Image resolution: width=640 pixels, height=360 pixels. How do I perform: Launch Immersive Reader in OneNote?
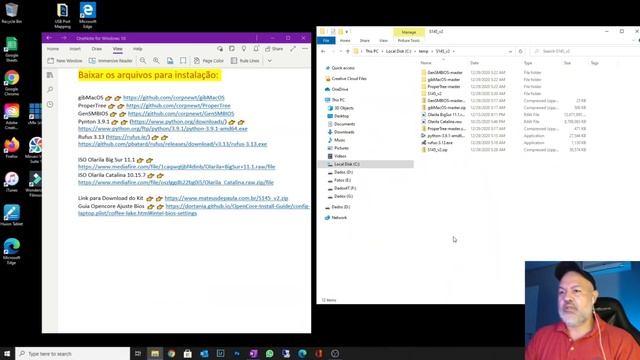[111, 61]
